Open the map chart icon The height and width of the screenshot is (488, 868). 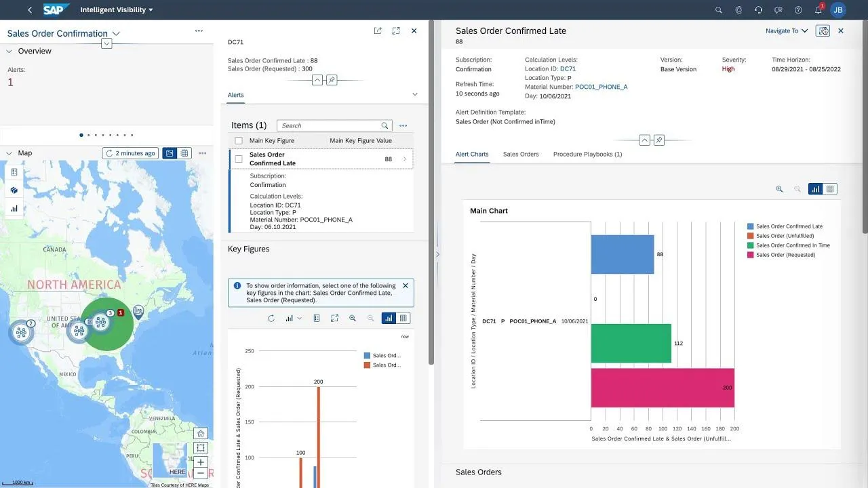14,209
